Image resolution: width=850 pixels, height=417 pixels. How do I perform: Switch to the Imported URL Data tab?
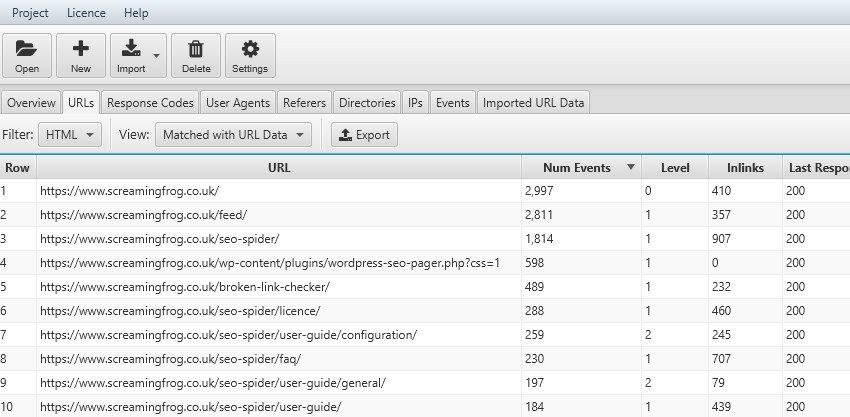coord(533,102)
